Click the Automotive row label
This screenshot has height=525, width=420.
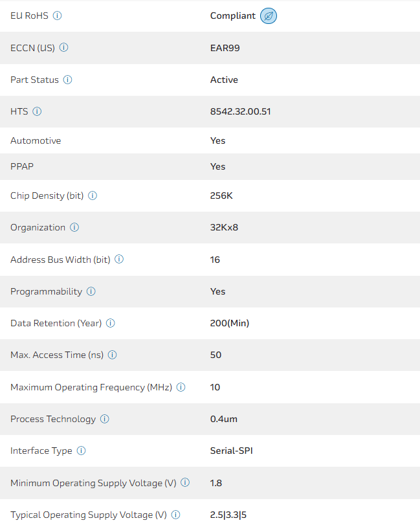pyautogui.click(x=36, y=140)
